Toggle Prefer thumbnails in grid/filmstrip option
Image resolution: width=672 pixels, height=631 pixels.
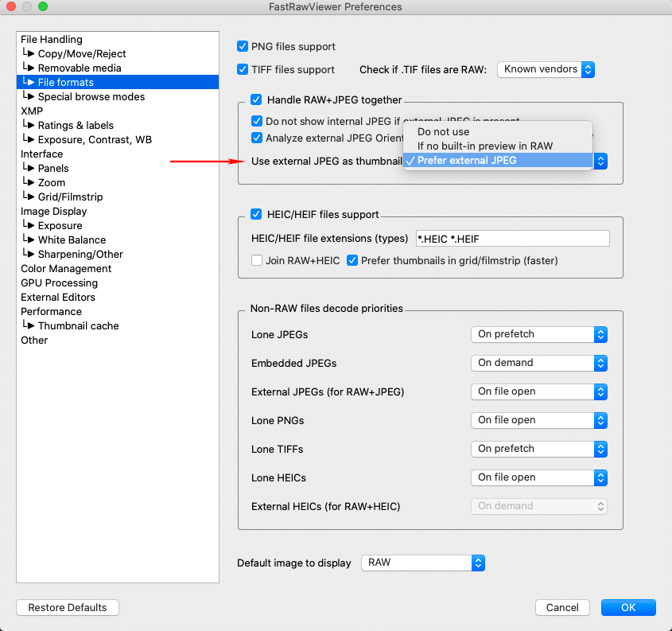pyautogui.click(x=352, y=260)
